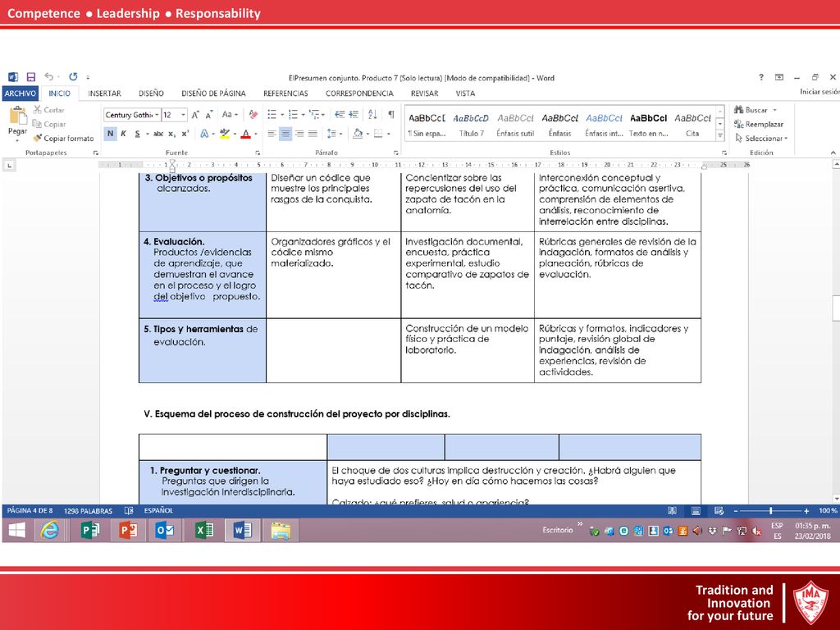The height and width of the screenshot is (630, 840).
Task: Click the Copiar button
Action: tap(48, 124)
